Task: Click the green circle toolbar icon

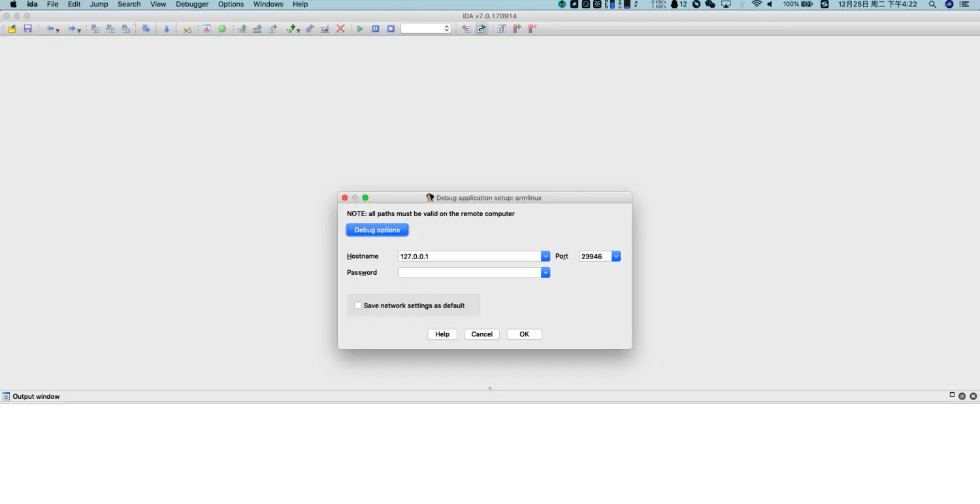Action: [222, 29]
